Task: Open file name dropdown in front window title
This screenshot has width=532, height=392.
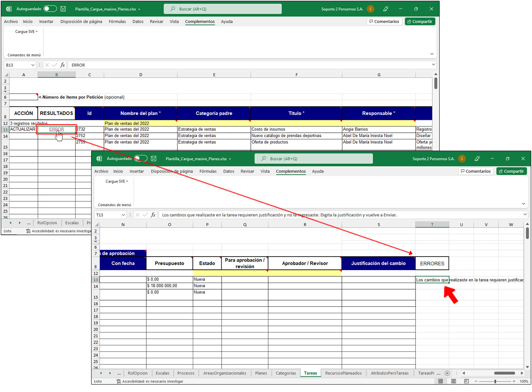Action: pyautogui.click(x=230, y=159)
